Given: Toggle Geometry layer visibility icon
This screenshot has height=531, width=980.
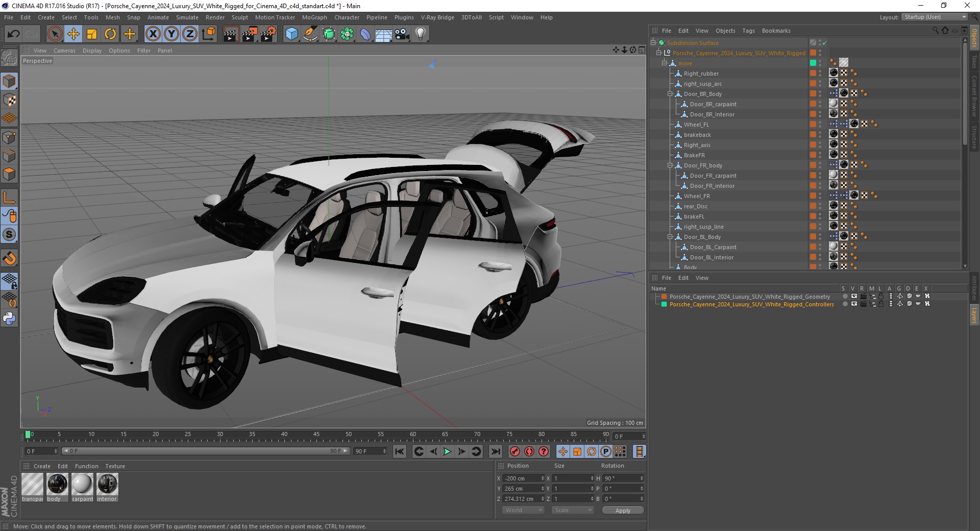Looking at the screenshot, I should 854,296.
